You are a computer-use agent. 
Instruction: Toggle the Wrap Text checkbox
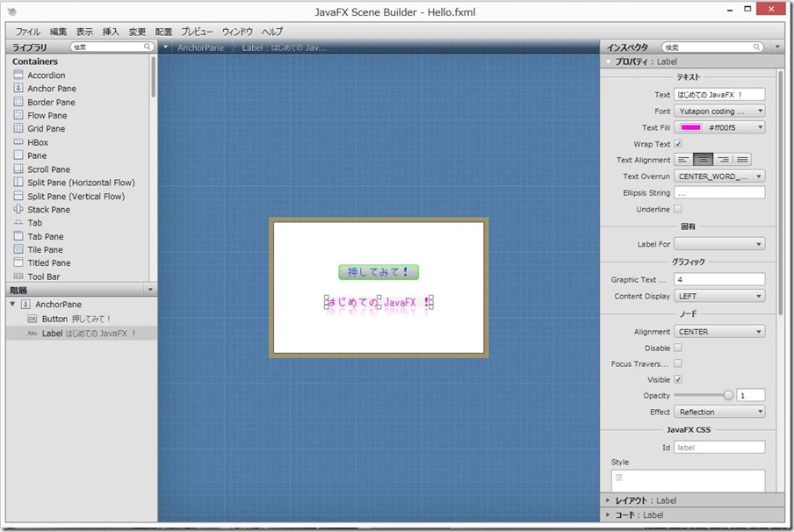[x=678, y=144]
